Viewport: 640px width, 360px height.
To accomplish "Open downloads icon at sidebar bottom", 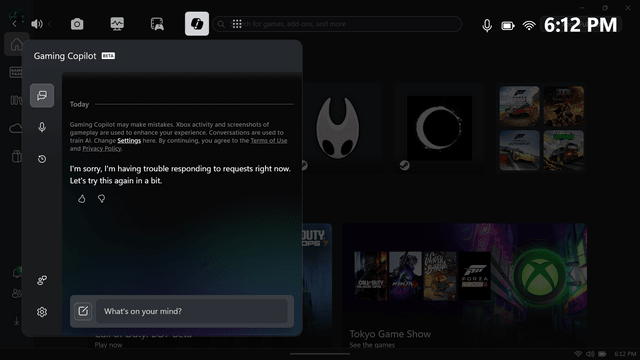I will point(16,322).
